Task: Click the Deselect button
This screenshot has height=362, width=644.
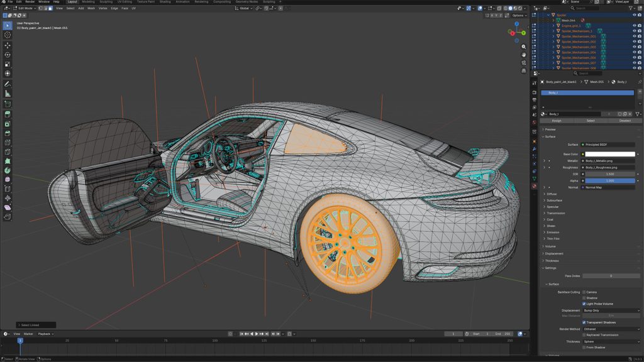Action: 625,121
